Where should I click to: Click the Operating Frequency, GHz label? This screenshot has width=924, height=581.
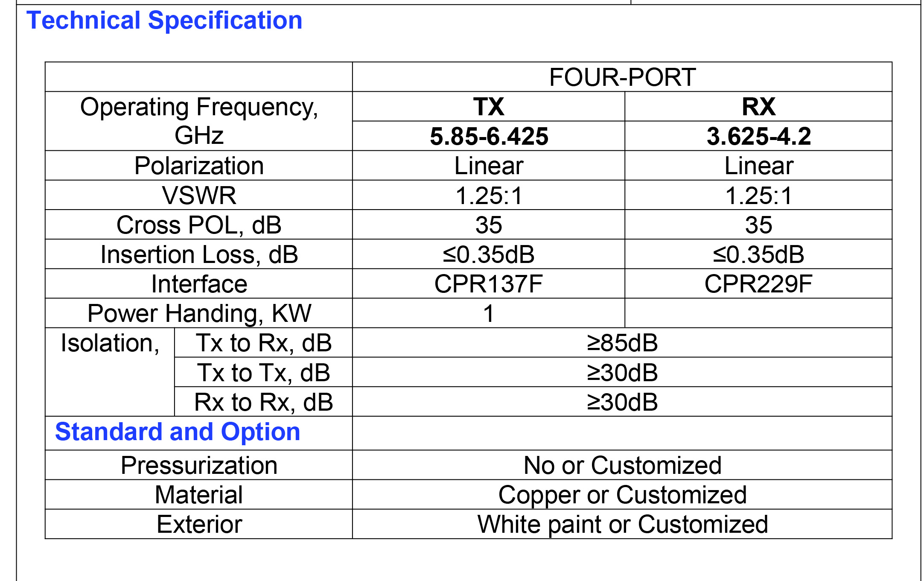[x=199, y=121]
